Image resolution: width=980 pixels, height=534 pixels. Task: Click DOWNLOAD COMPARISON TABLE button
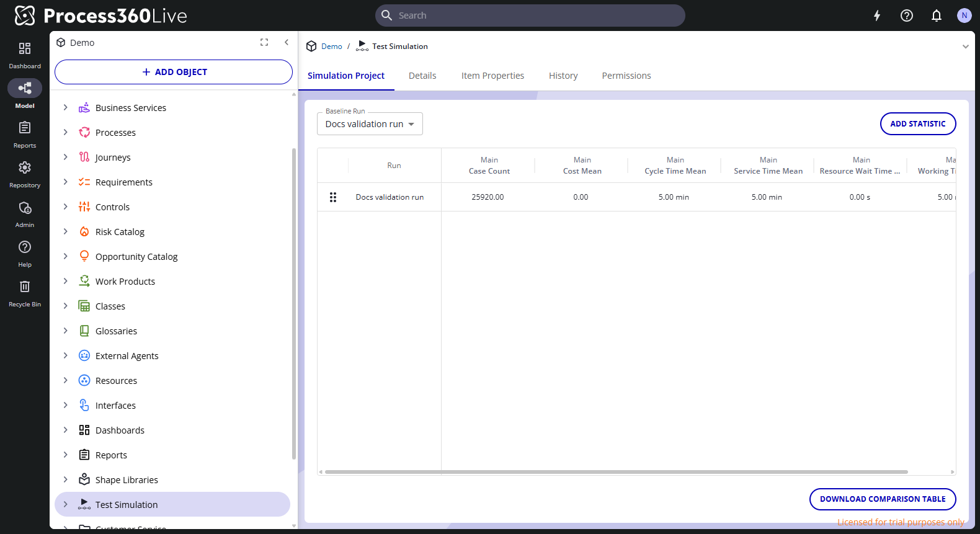883,499
